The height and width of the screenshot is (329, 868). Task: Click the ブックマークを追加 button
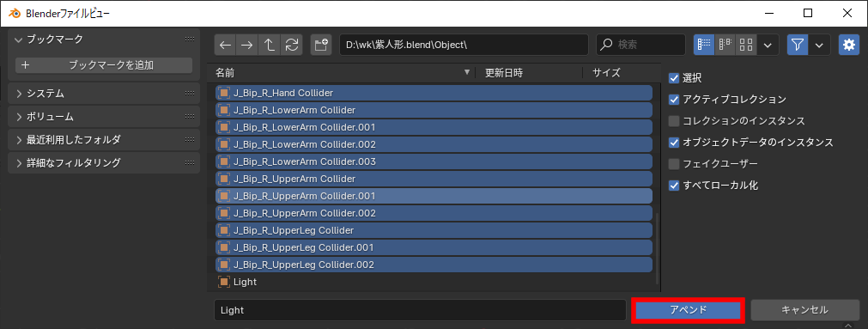click(104, 65)
